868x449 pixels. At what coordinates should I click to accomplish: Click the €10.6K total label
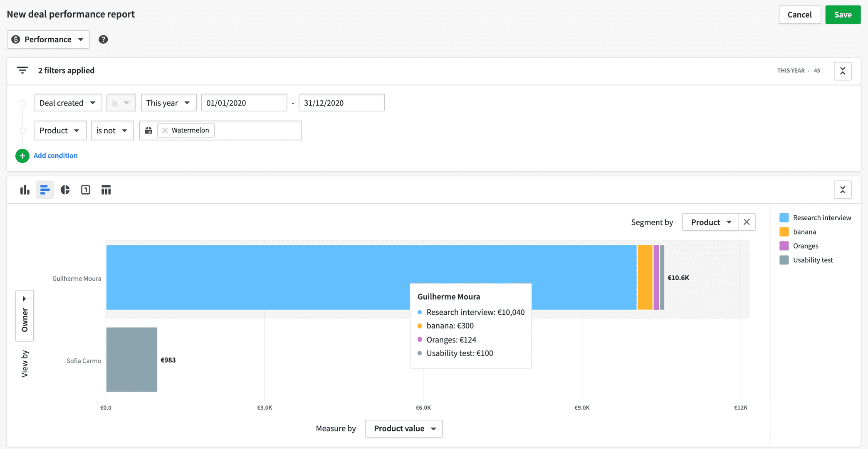coord(678,278)
